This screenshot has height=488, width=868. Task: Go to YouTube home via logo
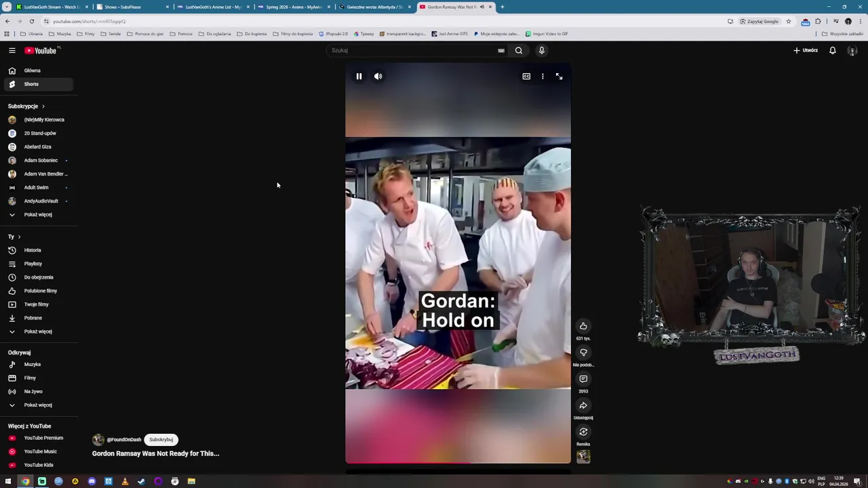(x=41, y=50)
